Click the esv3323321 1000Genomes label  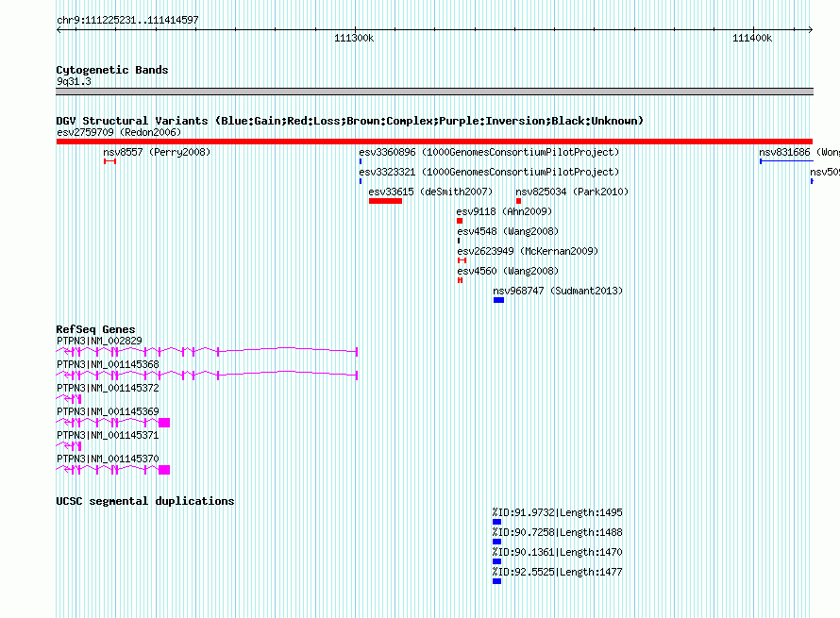[x=489, y=172]
